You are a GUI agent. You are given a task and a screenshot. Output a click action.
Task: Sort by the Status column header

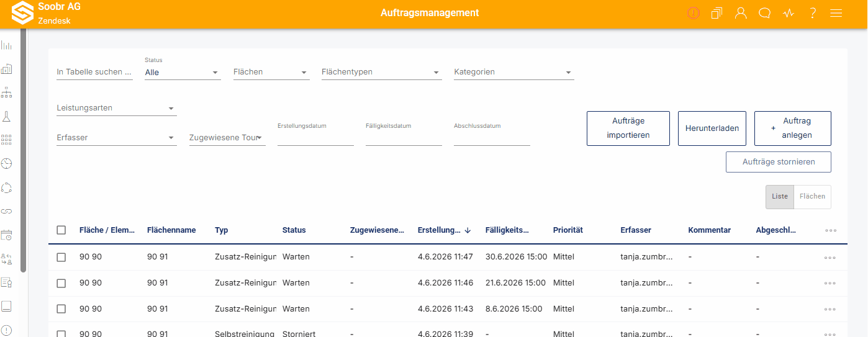(294, 230)
